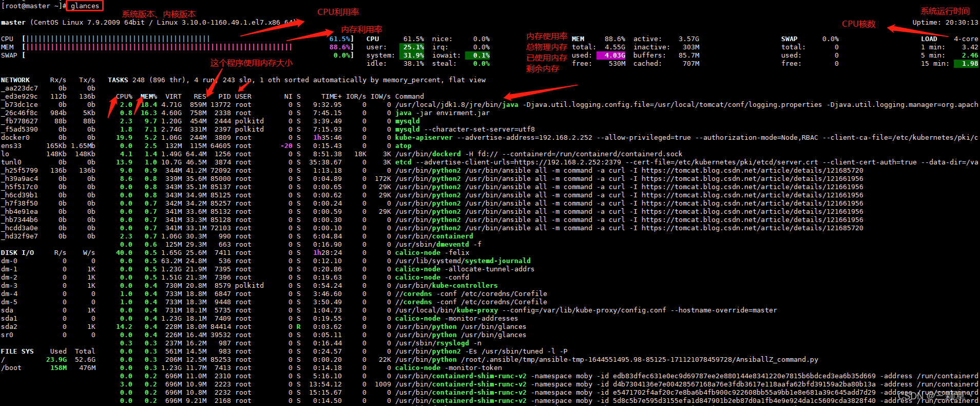The image size is (980, 406).
Task: Click the MEM% column header
Action: tap(149, 96)
